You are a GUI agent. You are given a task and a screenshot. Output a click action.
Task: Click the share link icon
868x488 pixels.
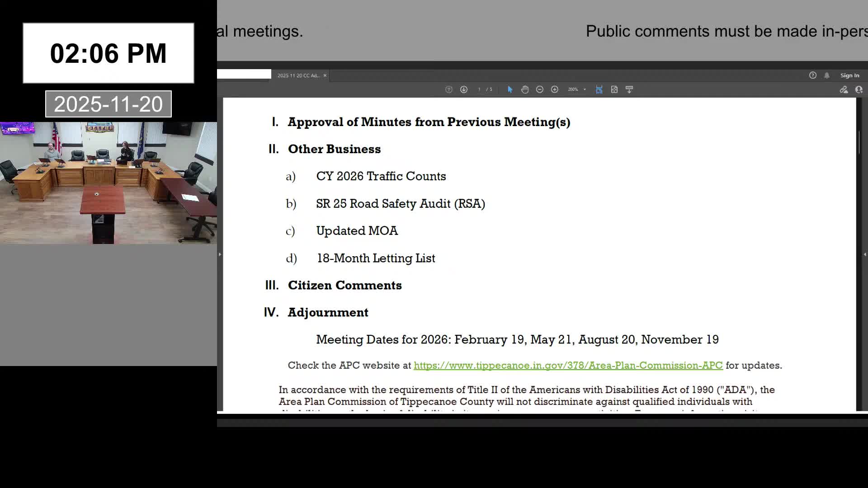coord(844,89)
